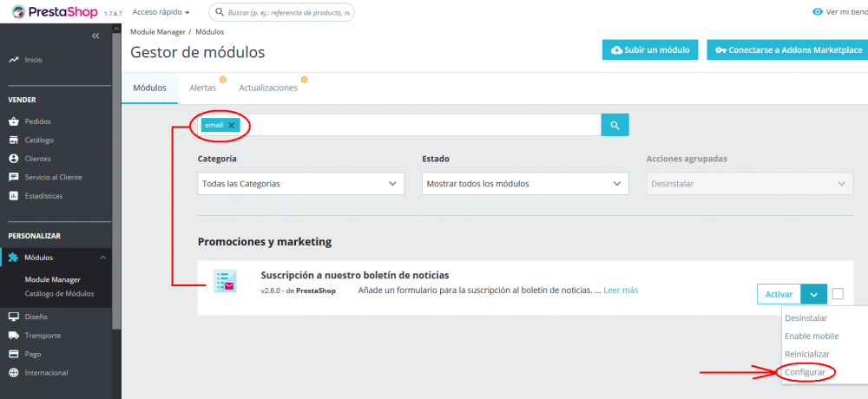Screen dimensions: 868x399
Task: Click the Inicio trend icon
Action: 14,60
